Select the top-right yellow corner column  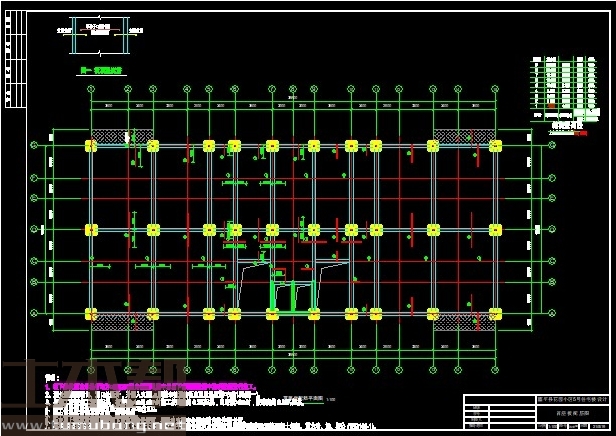496,146
